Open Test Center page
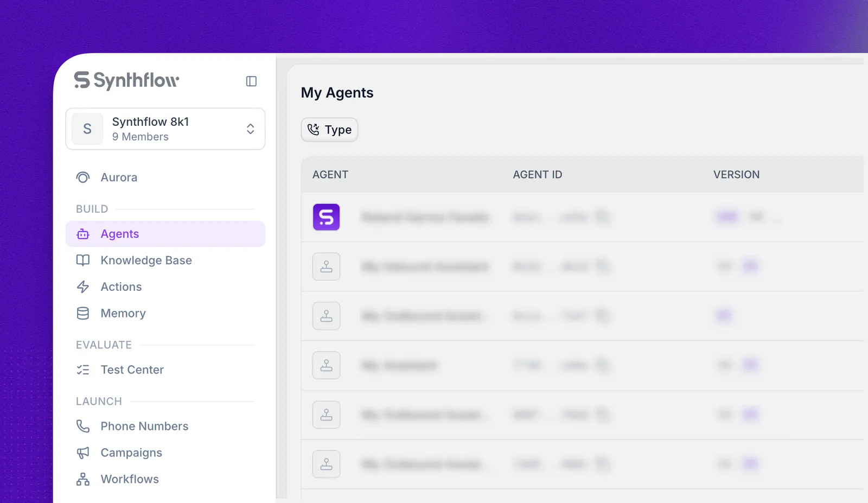Image resolution: width=868 pixels, height=503 pixels. tap(165, 370)
